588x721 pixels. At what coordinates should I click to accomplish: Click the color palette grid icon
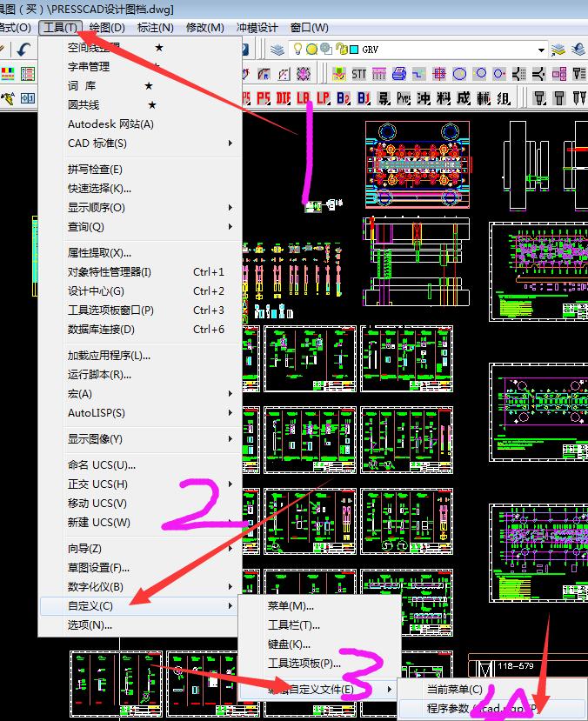pos(8,74)
